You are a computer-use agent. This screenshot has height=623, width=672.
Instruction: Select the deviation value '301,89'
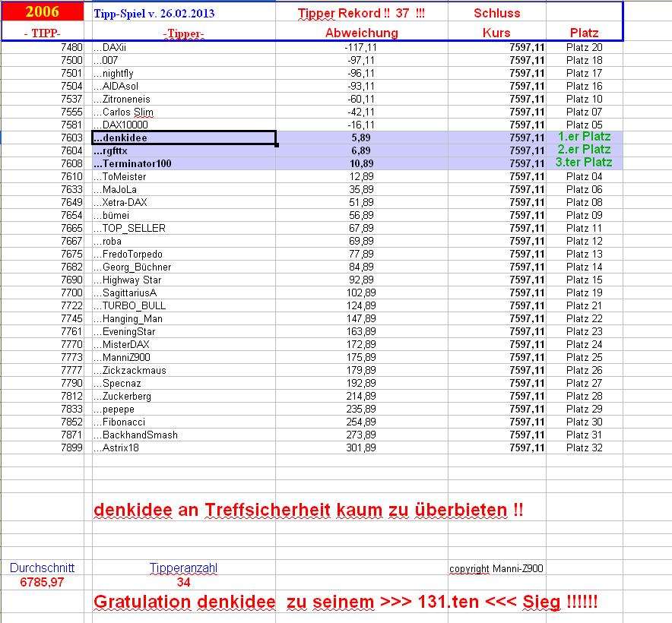(x=361, y=447)
